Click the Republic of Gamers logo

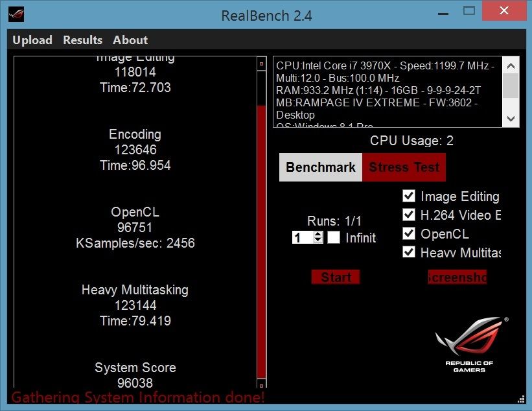click(472, 344)
